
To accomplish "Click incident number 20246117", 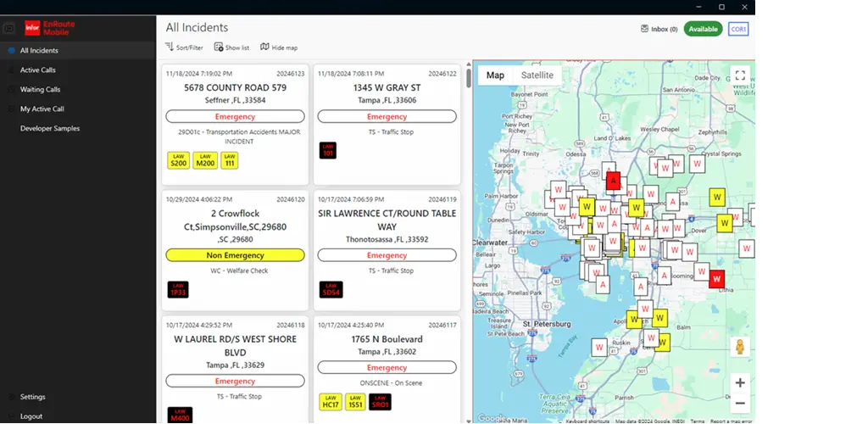I will click(442, 325).
